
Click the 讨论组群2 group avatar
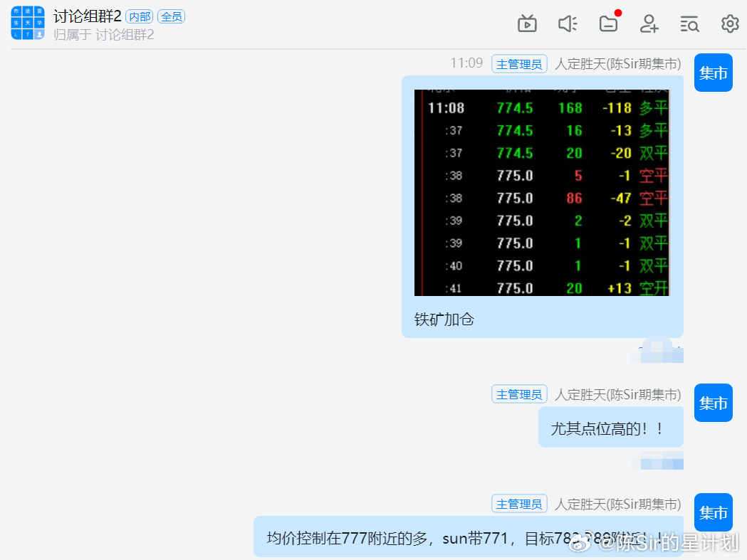28,23
